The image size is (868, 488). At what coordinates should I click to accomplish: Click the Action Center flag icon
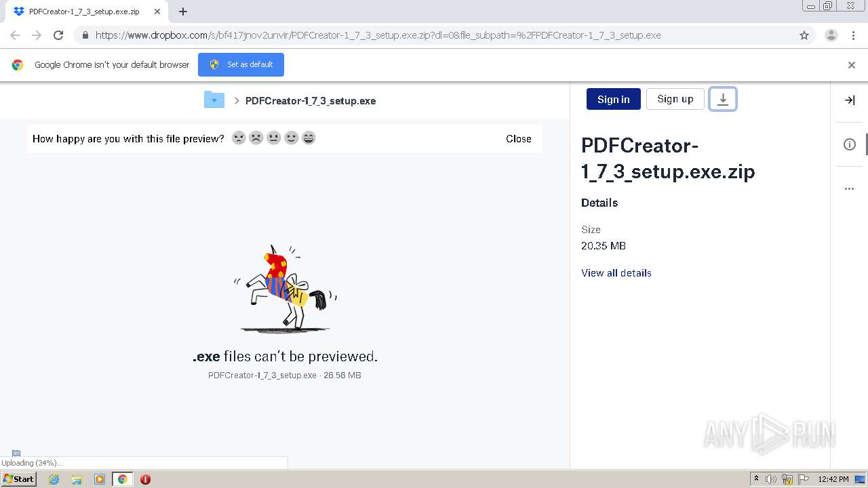coord(804,479)
